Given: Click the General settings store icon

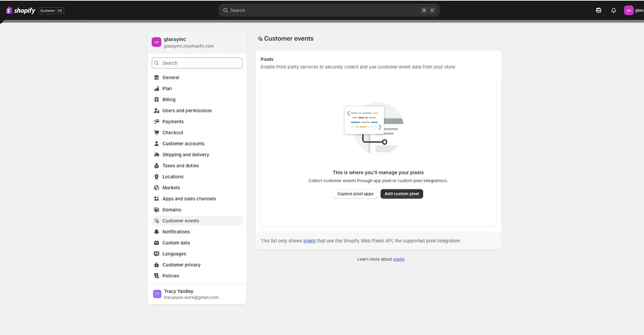Looking at the screenshot, I should (x=157, y=78).
